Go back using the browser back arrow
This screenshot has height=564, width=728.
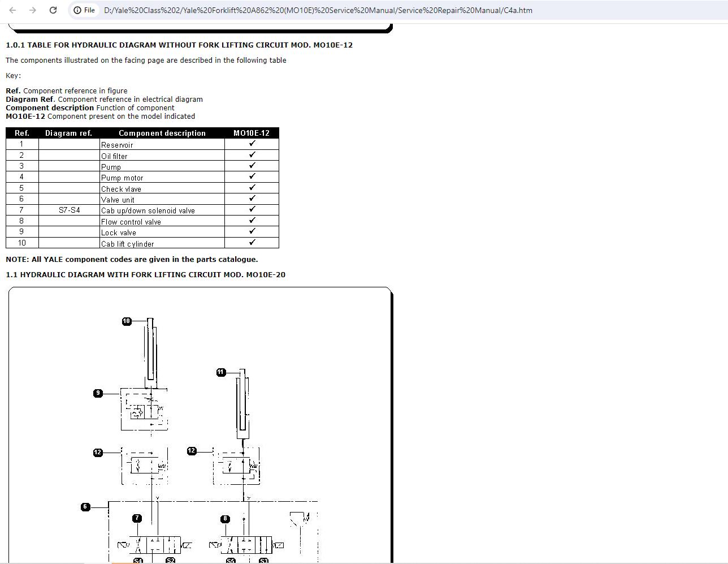point(12,10)
